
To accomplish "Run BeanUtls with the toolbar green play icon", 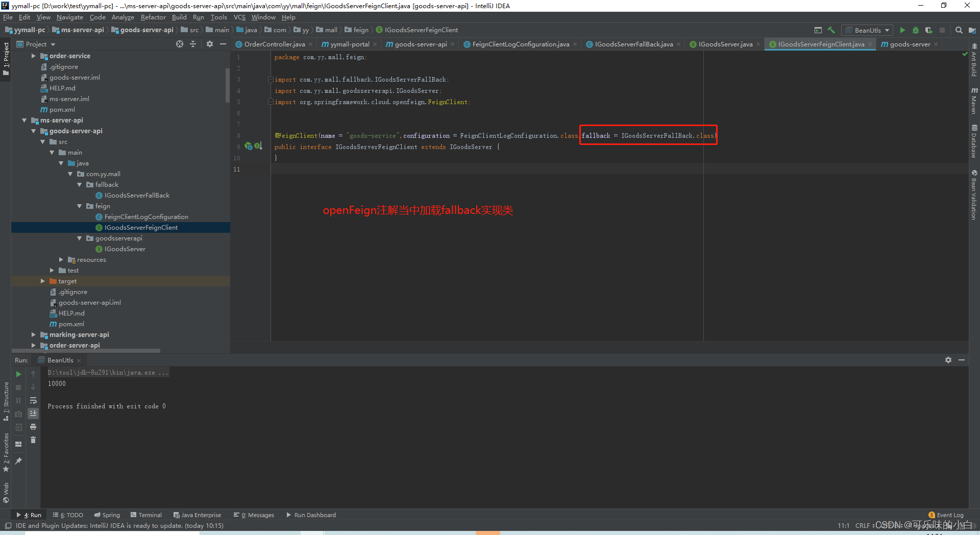I will point(902,30).
